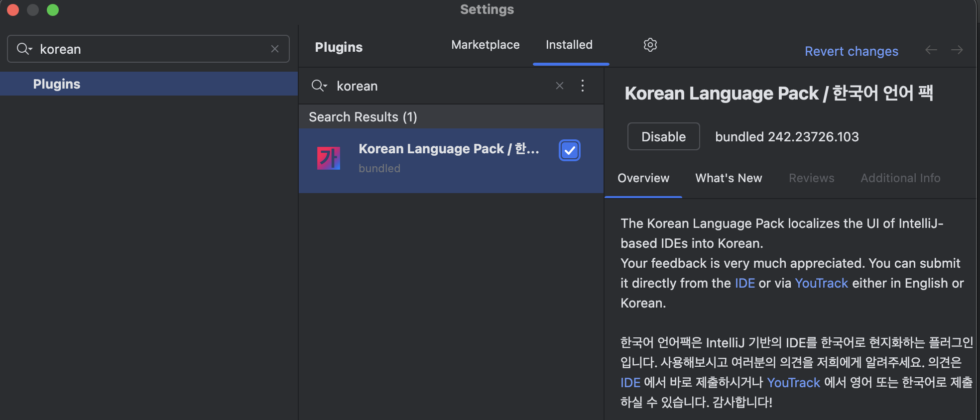
Task: Clear the settings search field text
Action: [x=275, y=49]
